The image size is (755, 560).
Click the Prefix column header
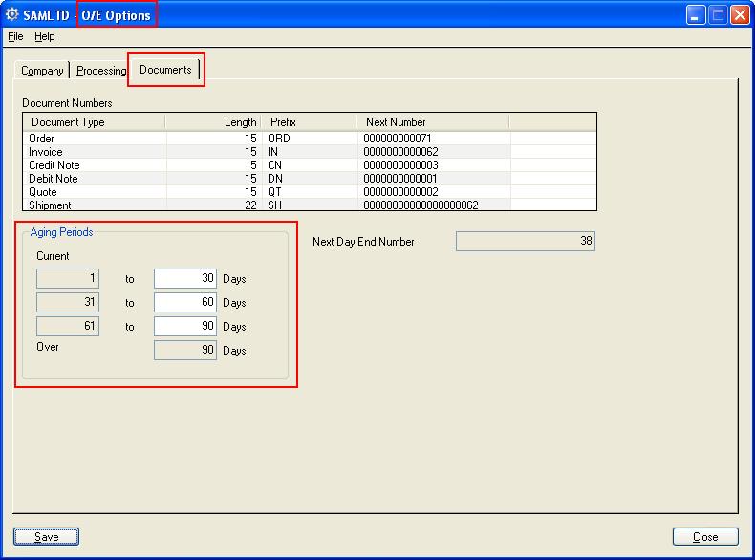(x=309, y=122)
